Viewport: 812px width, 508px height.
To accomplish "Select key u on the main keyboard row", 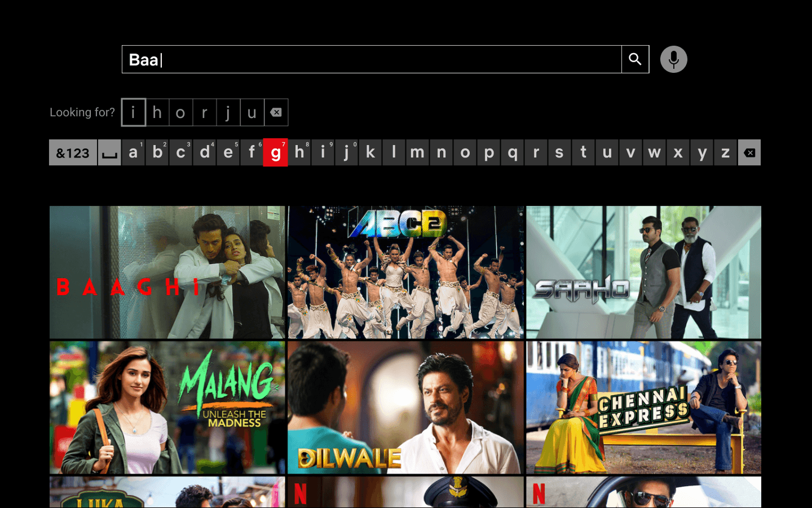I will pyautogui.click(x=607, y=152).
